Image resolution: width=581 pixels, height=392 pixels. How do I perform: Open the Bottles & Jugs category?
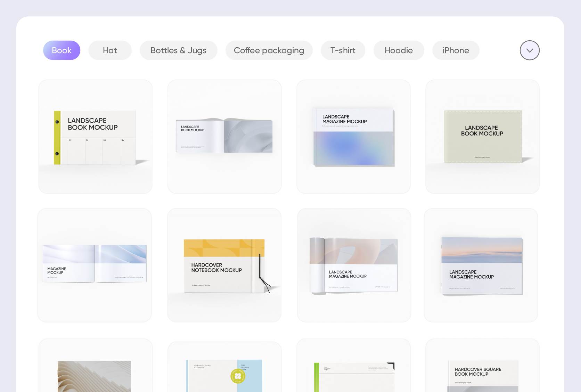tap(178, 50)
